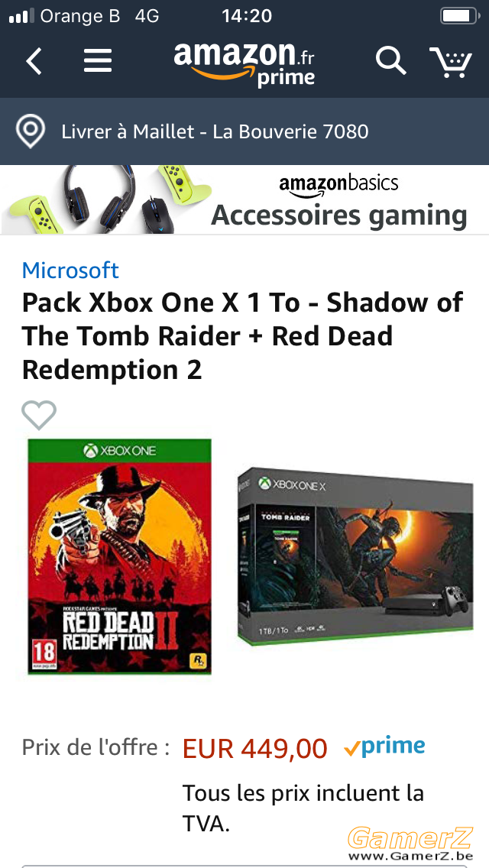Tap the delivery location pin icon
Image resolution: width=489 pixels, height=868 pixels.
point(31,131)
